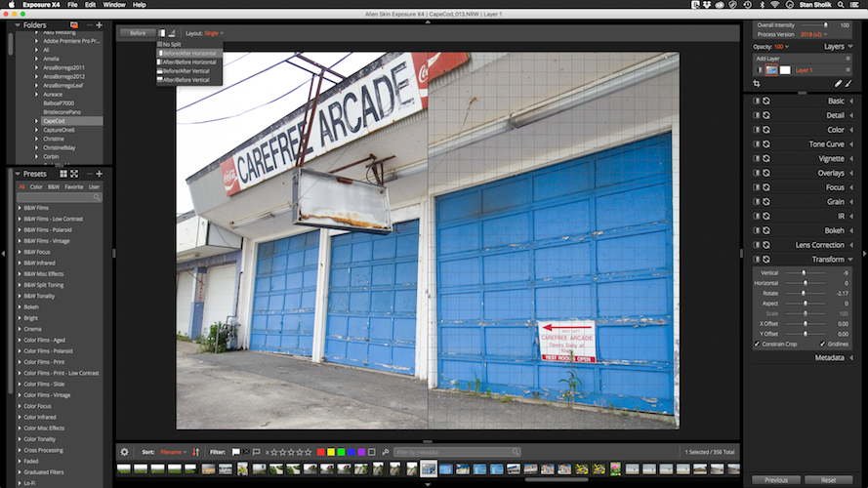Click the Before button
This screenshot has height=488, width=868.
pos(138,33)
